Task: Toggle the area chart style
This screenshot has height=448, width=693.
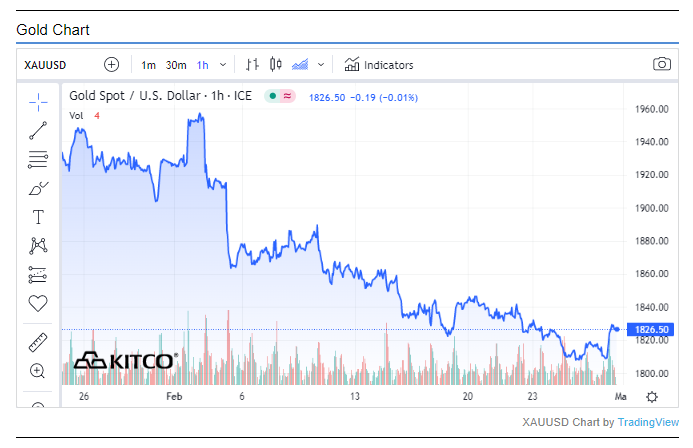Action: coord(300,65)
